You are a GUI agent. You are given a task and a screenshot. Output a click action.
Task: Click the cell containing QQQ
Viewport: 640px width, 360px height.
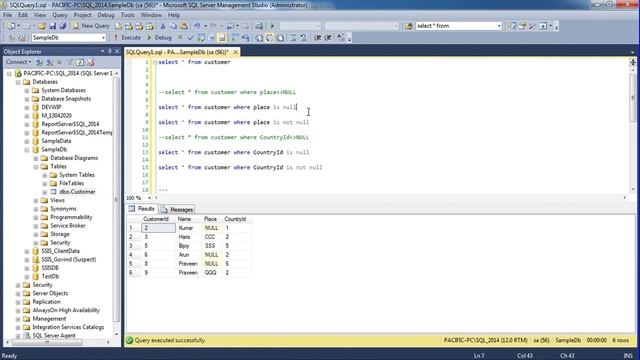pos(211,273)
